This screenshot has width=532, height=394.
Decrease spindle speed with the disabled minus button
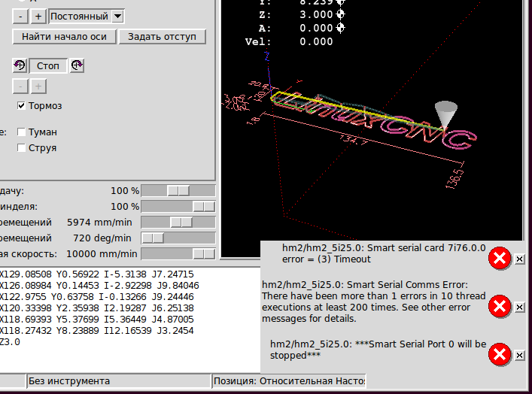pos(20,86)
